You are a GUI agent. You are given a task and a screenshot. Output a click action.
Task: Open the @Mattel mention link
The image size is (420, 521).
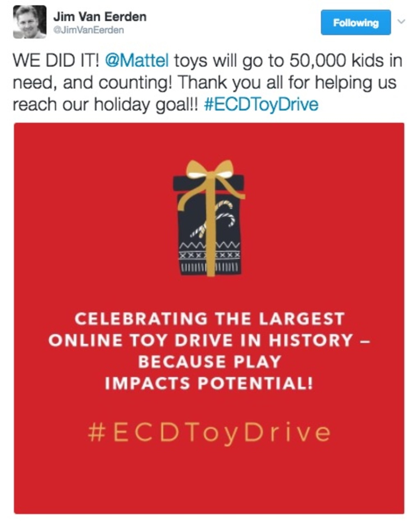137,61
